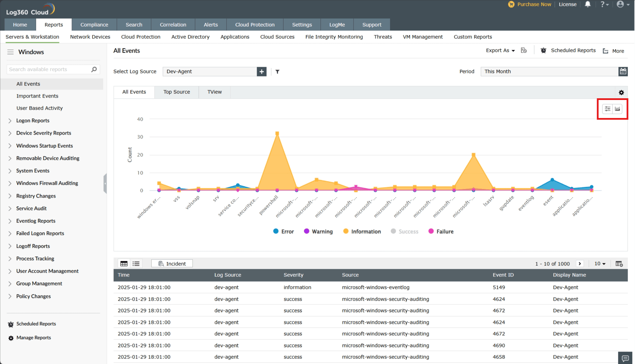Click the plus icon beside Dev-Agent log source

point(262,72)
